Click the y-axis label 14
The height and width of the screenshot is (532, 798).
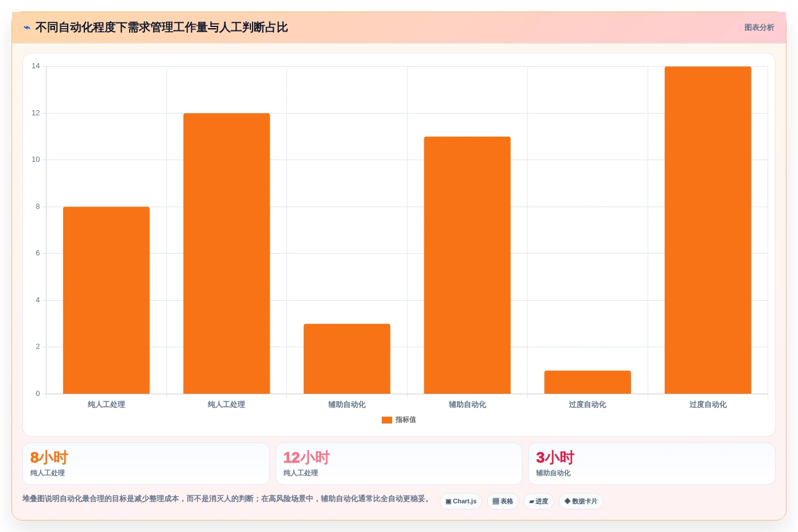coord(36,66)
